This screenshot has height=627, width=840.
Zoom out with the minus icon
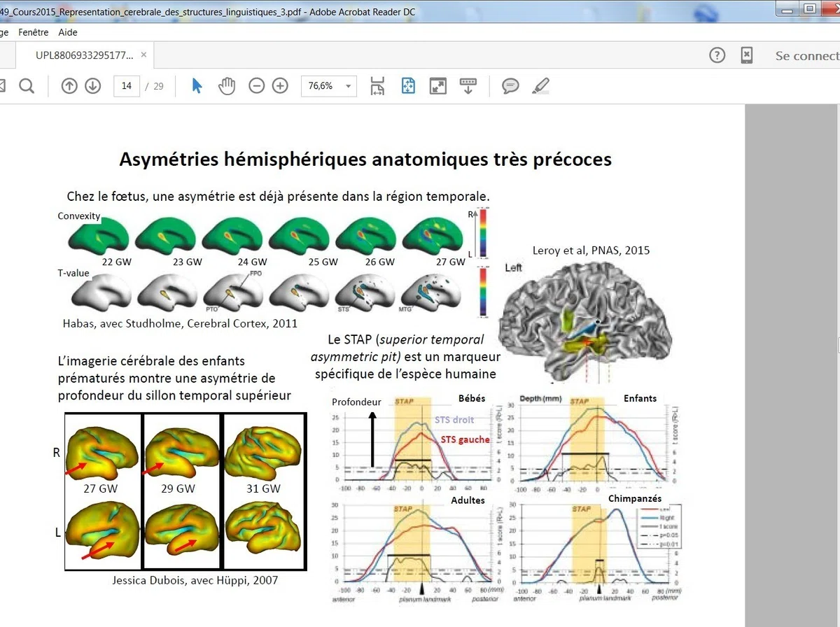coord(257,86)
